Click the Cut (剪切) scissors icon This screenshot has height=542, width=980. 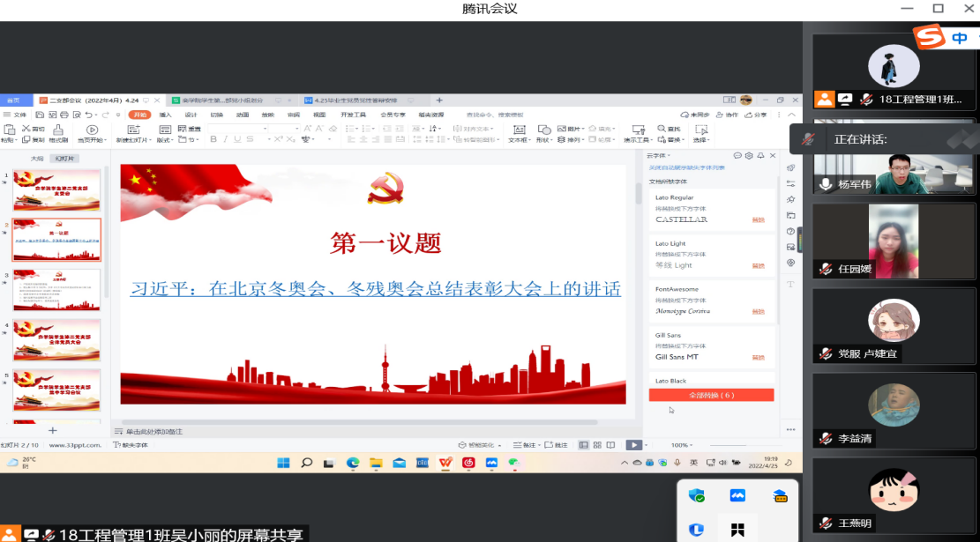pos(26,129)
